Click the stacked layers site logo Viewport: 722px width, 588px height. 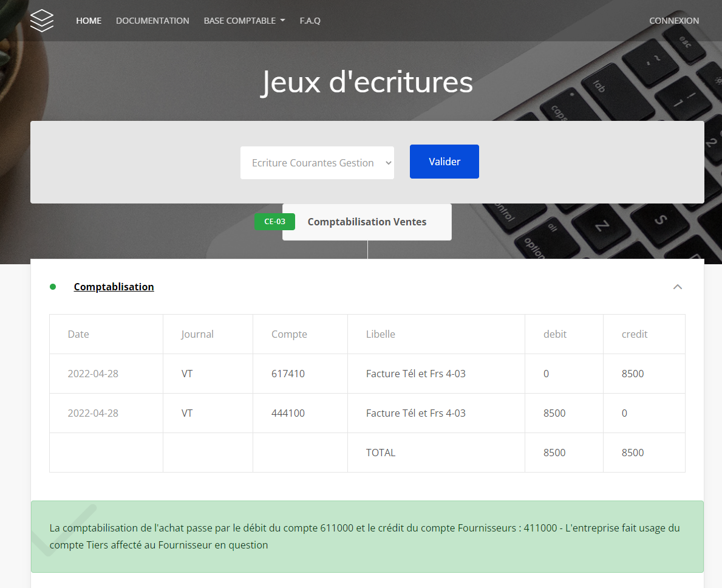42,21
